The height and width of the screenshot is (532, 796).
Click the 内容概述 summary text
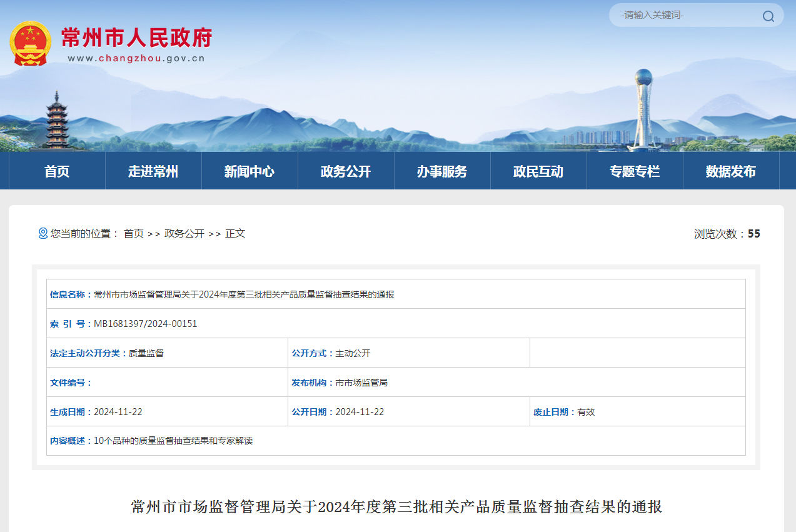173,441
